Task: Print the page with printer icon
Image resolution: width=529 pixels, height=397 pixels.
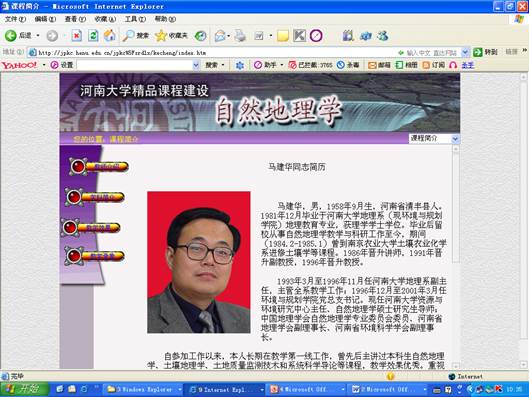Action: pyautogui.click(x=240, y=36)
